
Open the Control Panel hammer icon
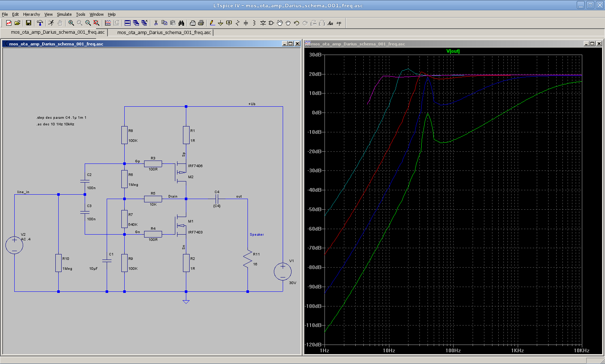coord(40,23)
